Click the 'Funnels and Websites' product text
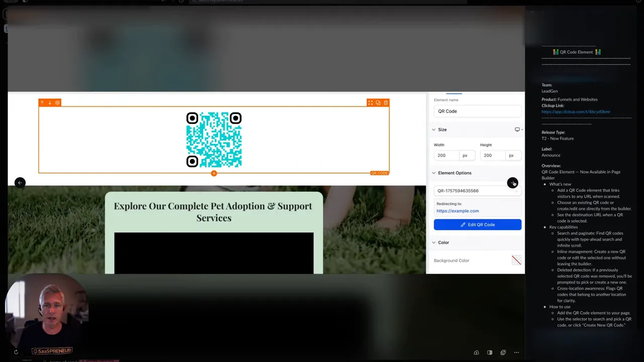The image size is (644, 362). click(x=578, y=99)
